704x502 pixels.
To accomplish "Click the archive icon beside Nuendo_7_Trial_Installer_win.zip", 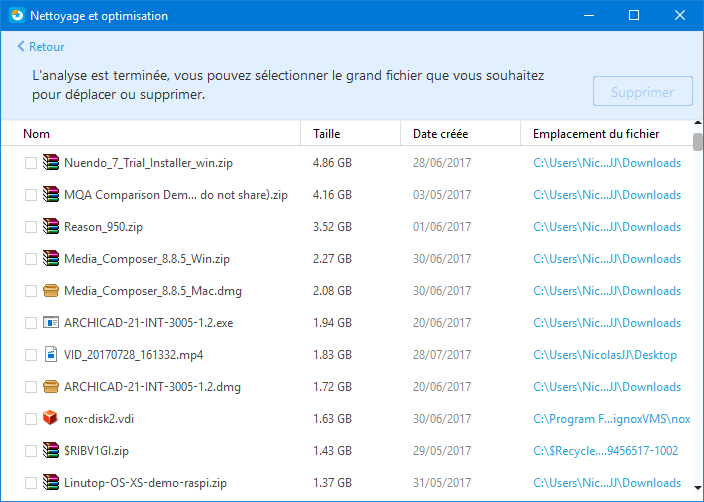I will [x=51, y=162].
